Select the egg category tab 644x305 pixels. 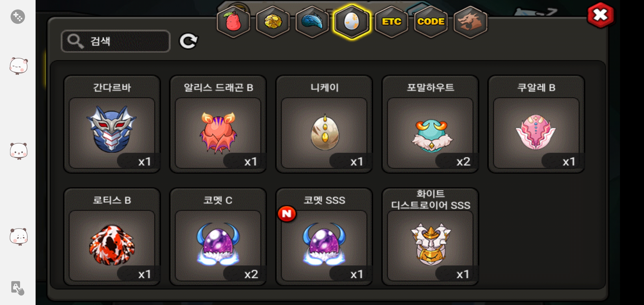pos(352,21)
